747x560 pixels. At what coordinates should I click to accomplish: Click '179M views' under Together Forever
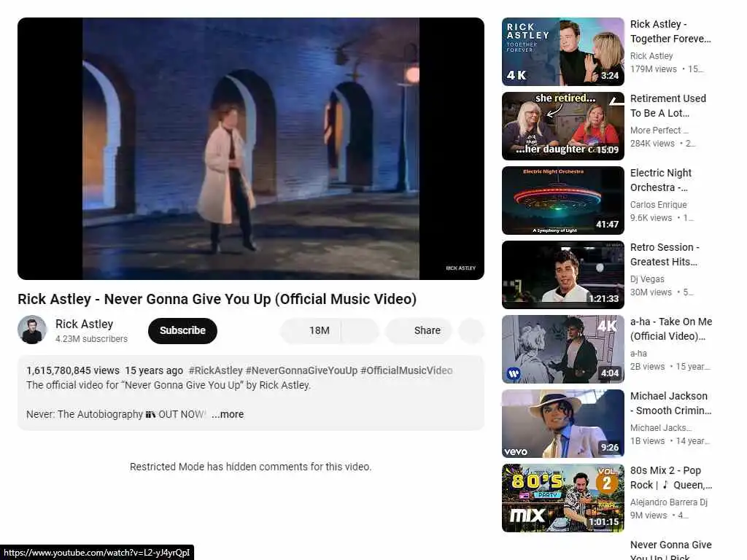[x=653, y=69]
